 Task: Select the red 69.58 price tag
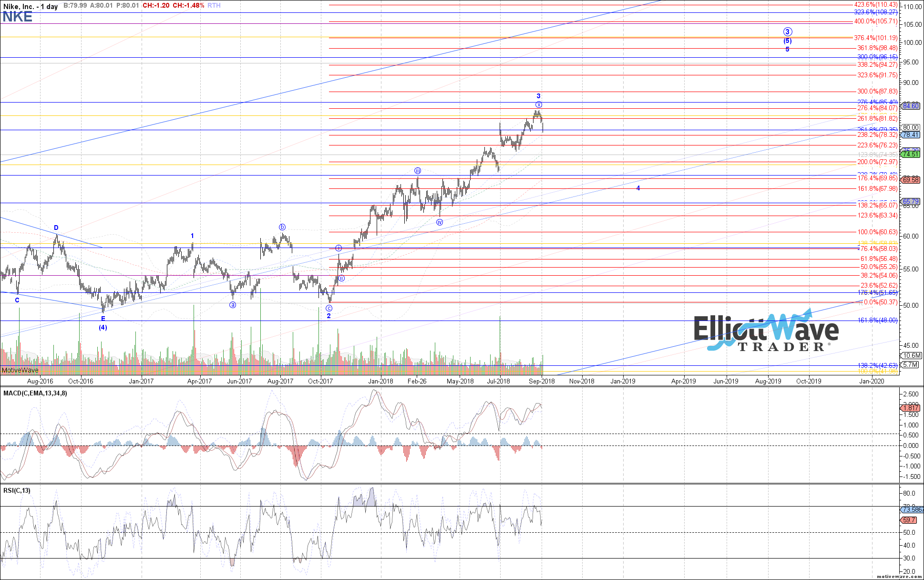pos(911,180)
